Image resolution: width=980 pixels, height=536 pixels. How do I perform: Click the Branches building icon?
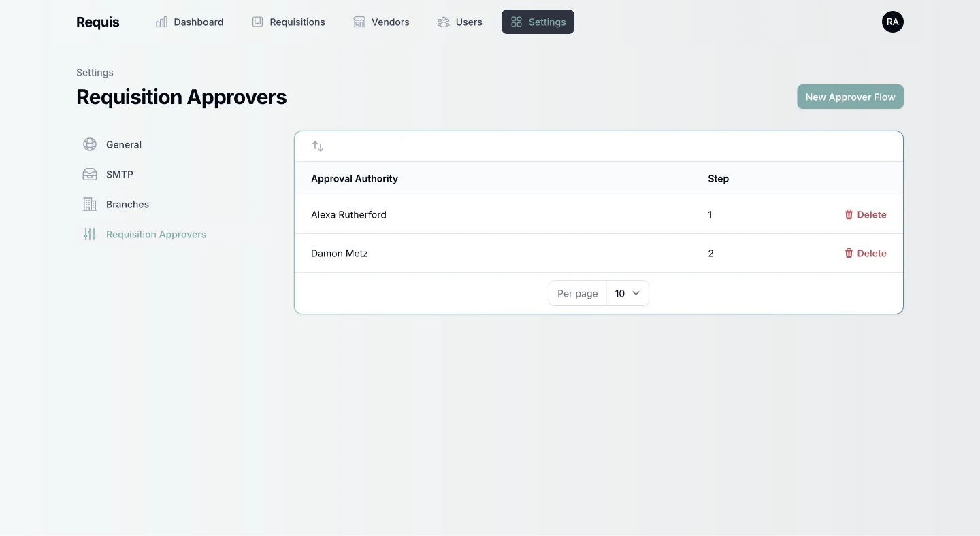[90, 204]
